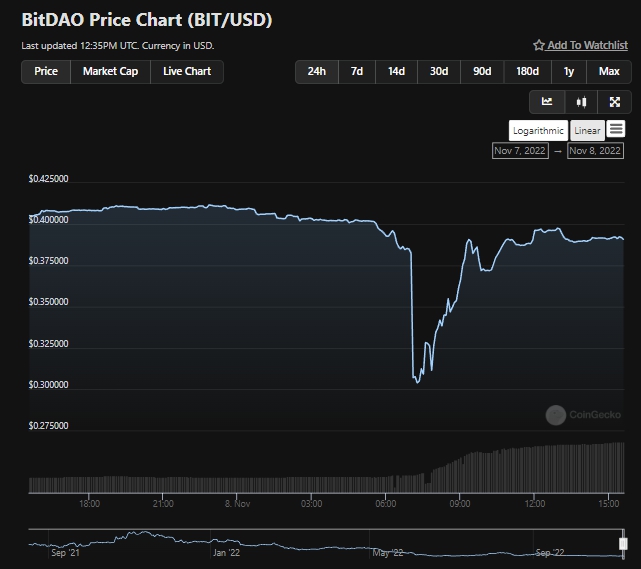This screenshot has height=569, width=641.
Task: Select the 1y time range
Action: coord(569,72)
